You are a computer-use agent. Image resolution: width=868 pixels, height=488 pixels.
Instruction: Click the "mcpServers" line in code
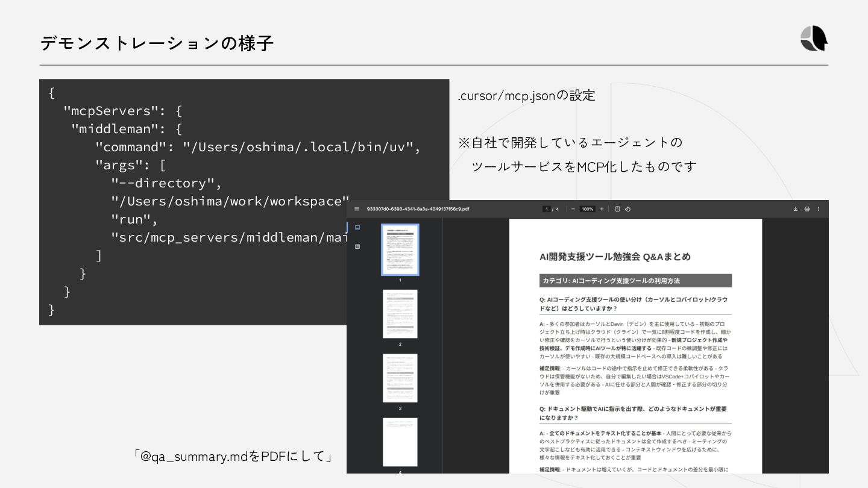tap(123, 111)
